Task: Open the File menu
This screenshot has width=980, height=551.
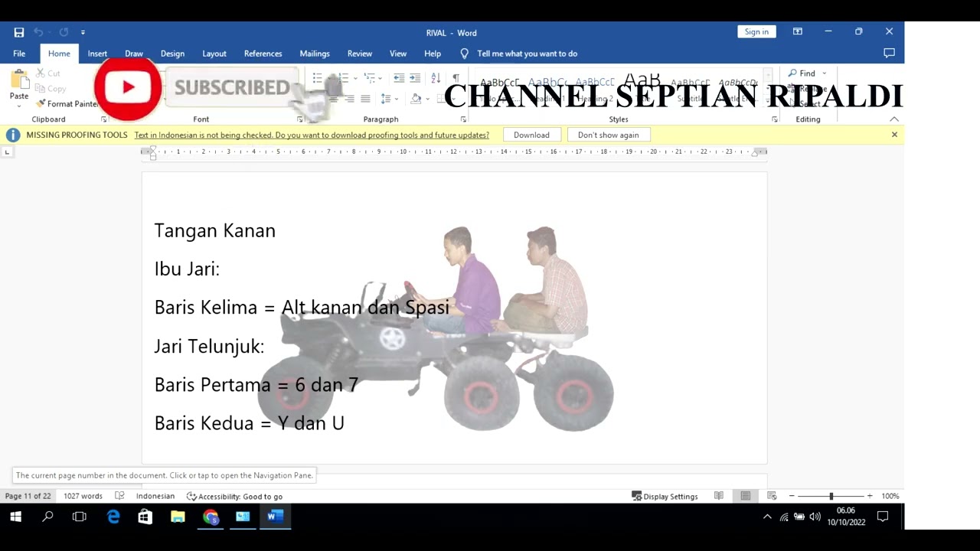Action: pyautogui.click(x=19, y=54)
